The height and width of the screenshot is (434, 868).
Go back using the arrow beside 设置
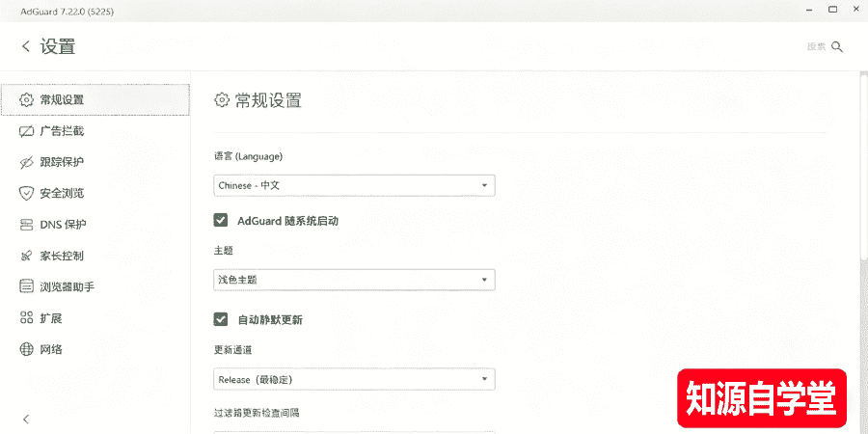(x=25, y=46)
